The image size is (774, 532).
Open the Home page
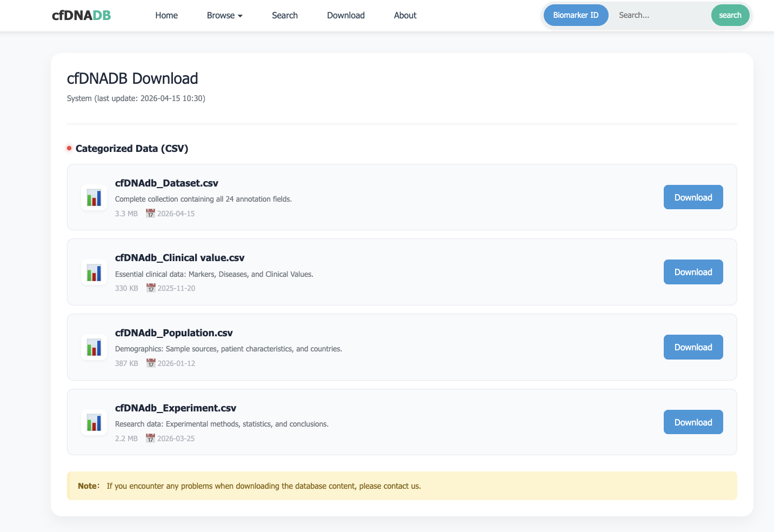coord(166,16)
